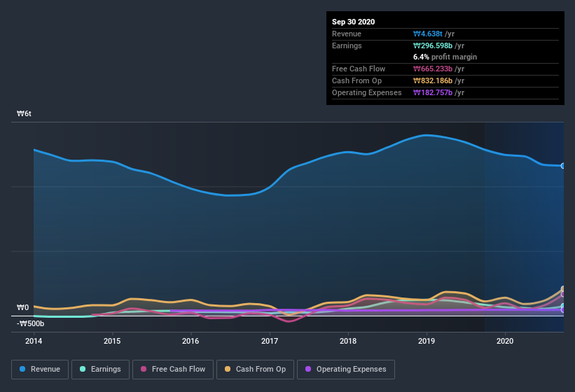Click the 2016 x-axis label
This screenshot has height=392, width=575.
[x=190, y=341]
